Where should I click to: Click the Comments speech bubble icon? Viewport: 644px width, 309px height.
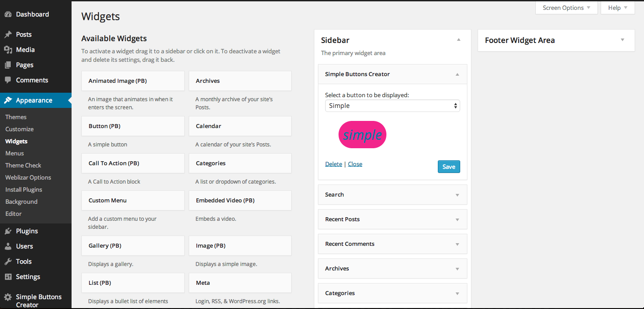tap(8, 80)
